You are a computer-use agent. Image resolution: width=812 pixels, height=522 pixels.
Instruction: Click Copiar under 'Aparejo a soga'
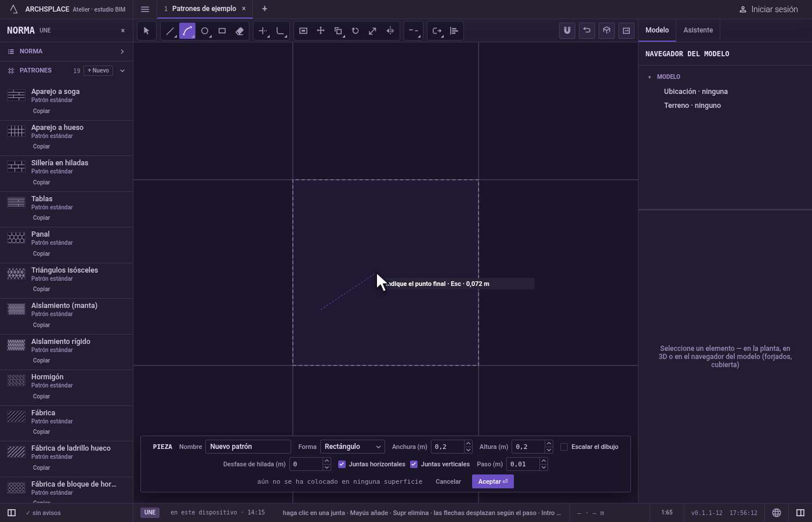coord(41,111)
